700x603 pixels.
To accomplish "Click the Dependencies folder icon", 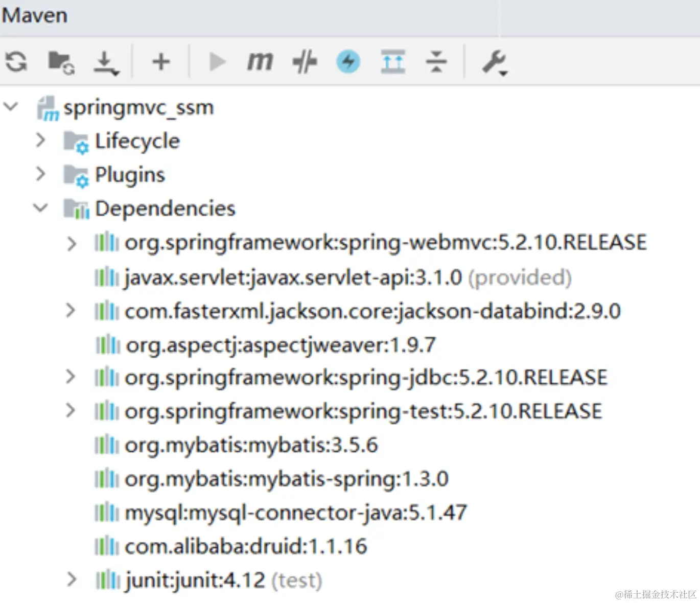I will pyautogui.click(x=76, y=209).
